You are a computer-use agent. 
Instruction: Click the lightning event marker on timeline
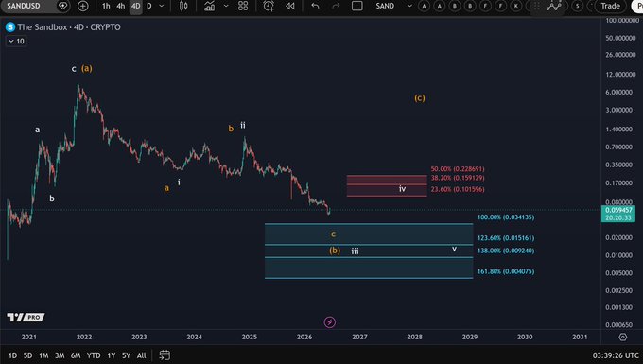click(x=330, y=322)
